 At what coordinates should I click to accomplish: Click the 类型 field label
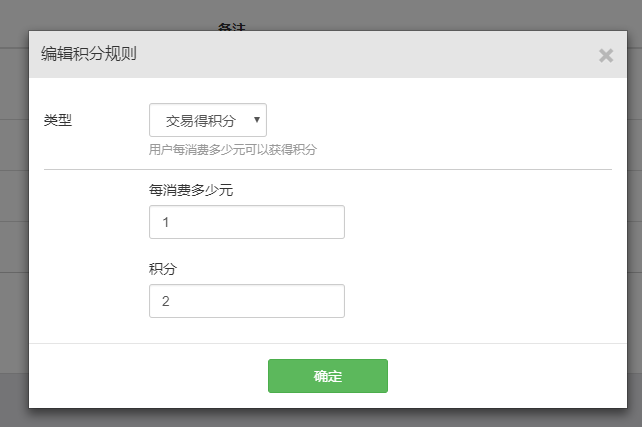(x=58, y=120)
